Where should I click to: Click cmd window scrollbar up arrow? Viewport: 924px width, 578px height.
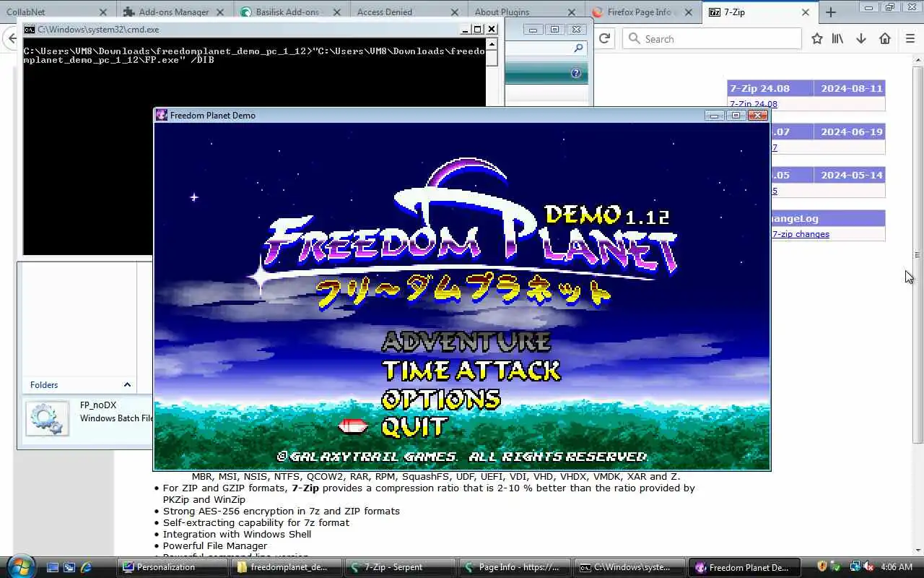click(x=492, y=44)
